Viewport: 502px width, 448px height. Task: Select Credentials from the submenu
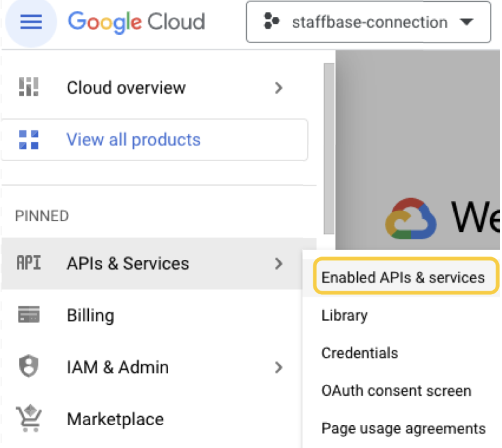click(359, 353)
